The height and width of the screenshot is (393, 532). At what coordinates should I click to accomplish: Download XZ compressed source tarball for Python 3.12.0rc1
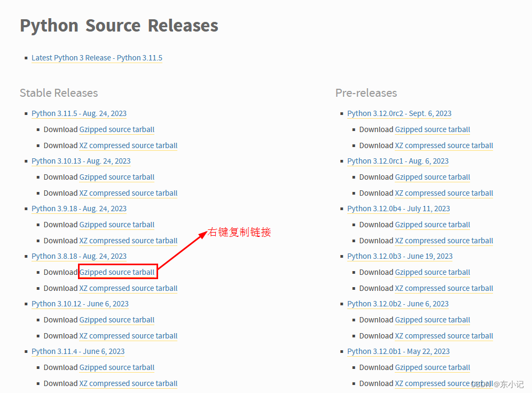pyautogui.click(x=444, y=193)
